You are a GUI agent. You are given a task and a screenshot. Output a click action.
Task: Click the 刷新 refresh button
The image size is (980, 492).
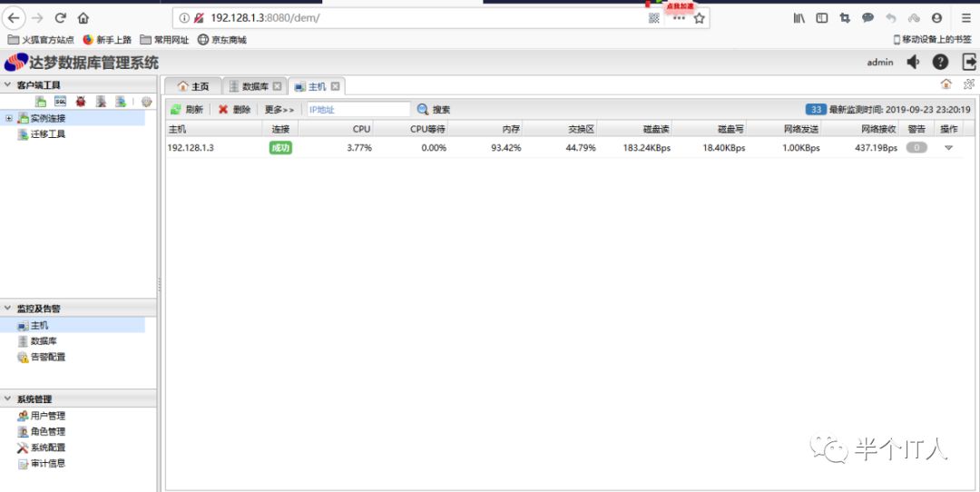pos(187,110)
